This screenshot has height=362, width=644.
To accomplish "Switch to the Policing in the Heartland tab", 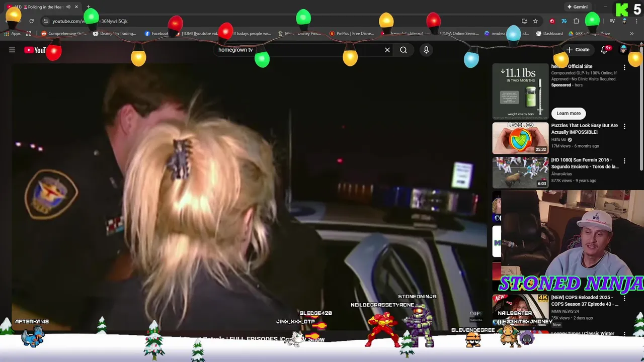I will point(42,7).
